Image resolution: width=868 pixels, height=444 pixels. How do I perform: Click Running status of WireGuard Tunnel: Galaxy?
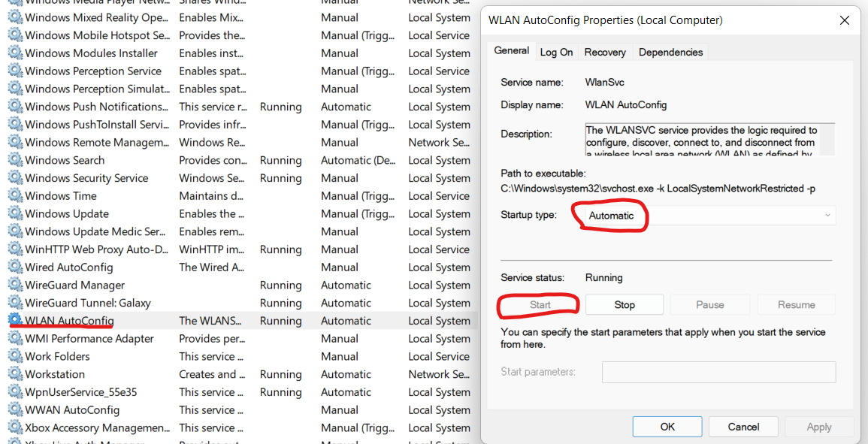(280, 303)
